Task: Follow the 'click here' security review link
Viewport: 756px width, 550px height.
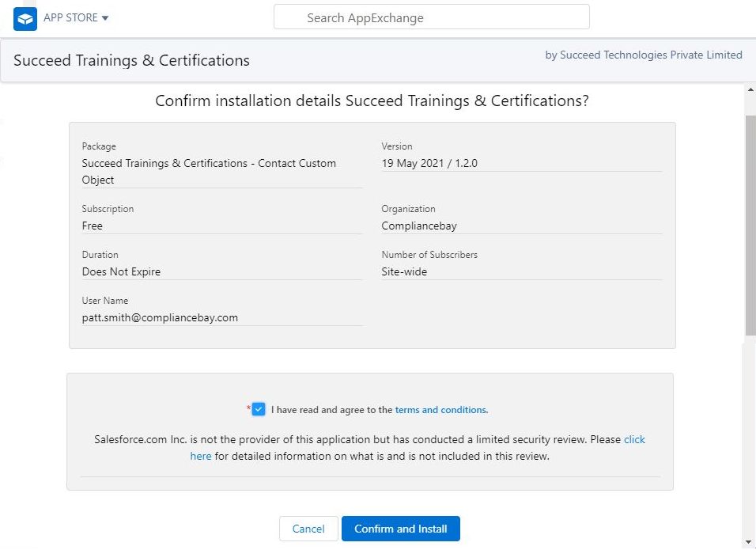Action: [x=634, y=439]
